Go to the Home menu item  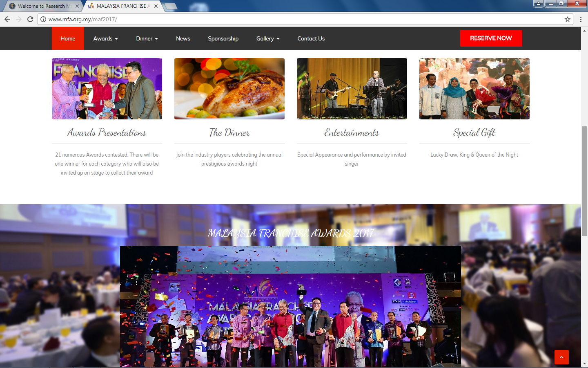pyautogui.click(x=68, y=38)
